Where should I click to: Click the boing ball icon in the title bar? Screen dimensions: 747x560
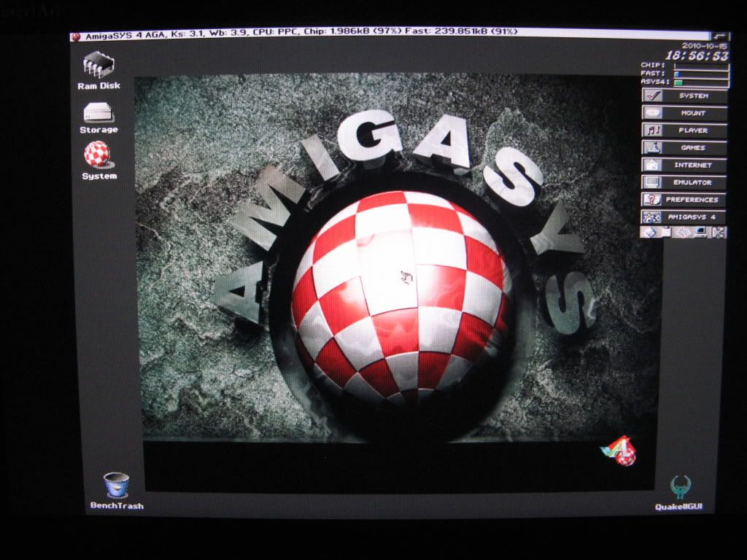coord(76,36)
